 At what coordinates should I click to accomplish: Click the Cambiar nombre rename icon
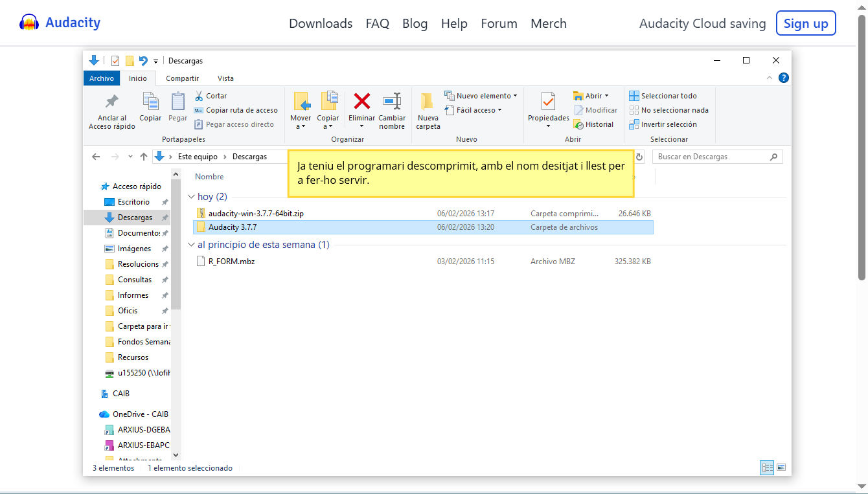click(x=392, y=102)
